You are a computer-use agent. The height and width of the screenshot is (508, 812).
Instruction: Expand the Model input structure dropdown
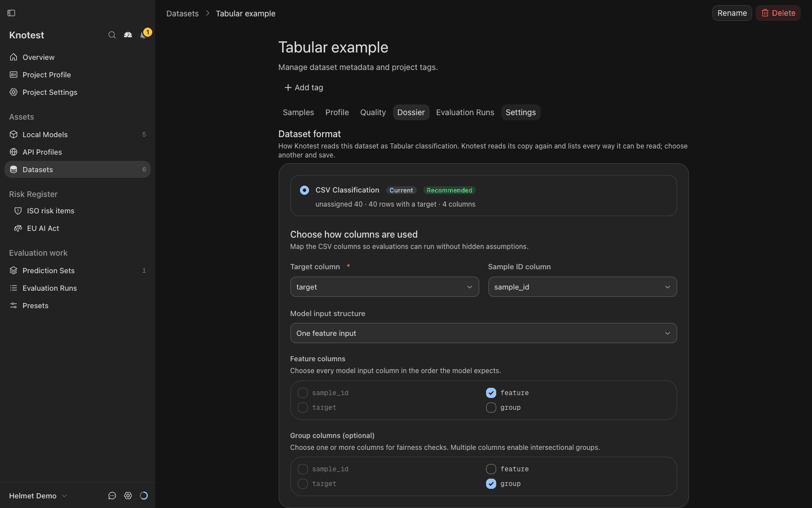483,333
